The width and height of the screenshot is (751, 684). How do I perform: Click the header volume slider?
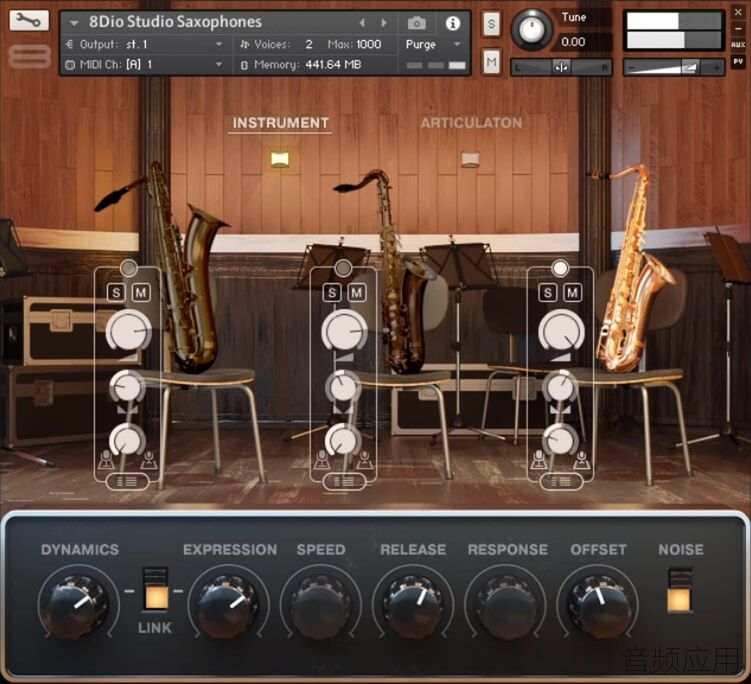point(673,68)
